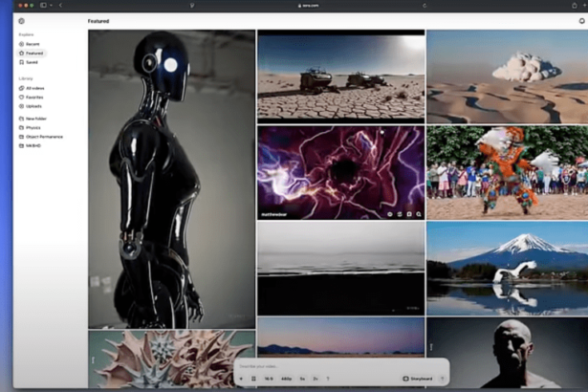The image size is (588, 392).
Task: Click the bookmark icon beside Saved
Action: click(x=21, y=62)
